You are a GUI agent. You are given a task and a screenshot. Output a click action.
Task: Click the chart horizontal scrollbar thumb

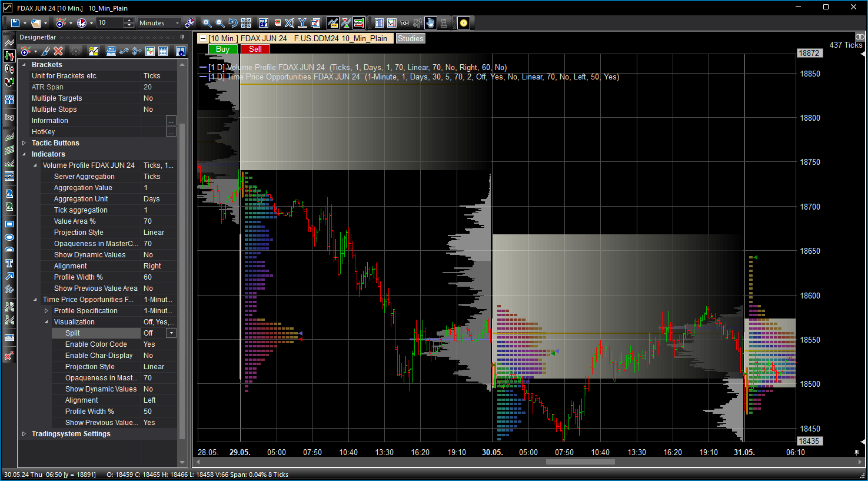580,462
